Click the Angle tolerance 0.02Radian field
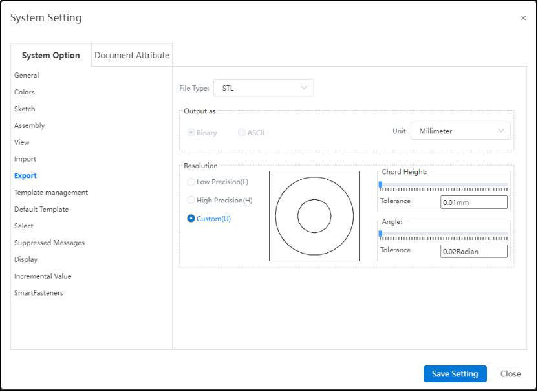 tap(474, 251)
